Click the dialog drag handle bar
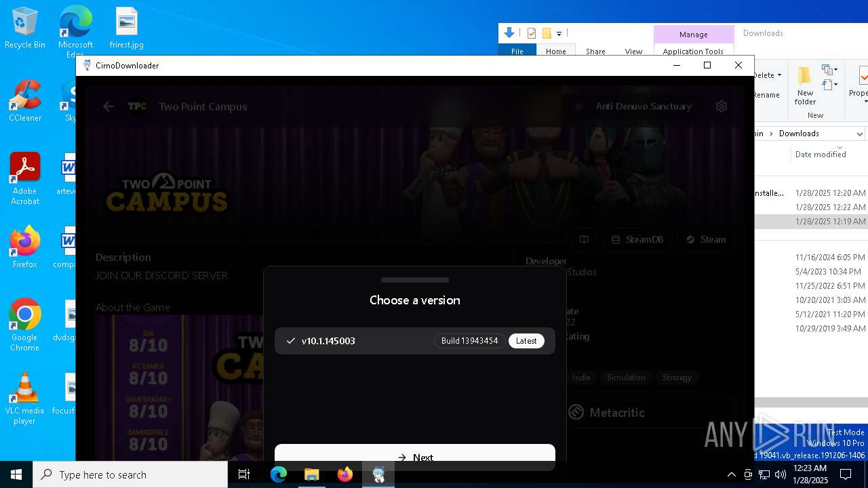 tap(415, 280)
